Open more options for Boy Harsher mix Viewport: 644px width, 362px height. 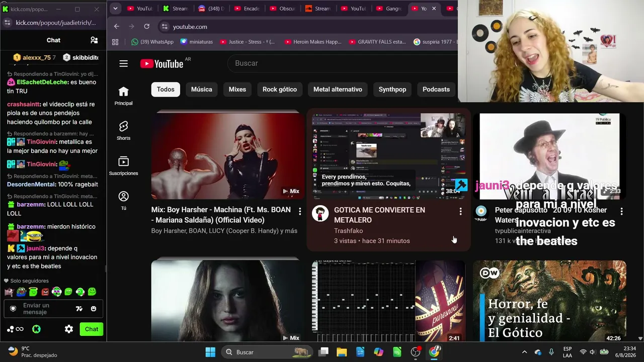pyautogui.click(x=300, y=212)
